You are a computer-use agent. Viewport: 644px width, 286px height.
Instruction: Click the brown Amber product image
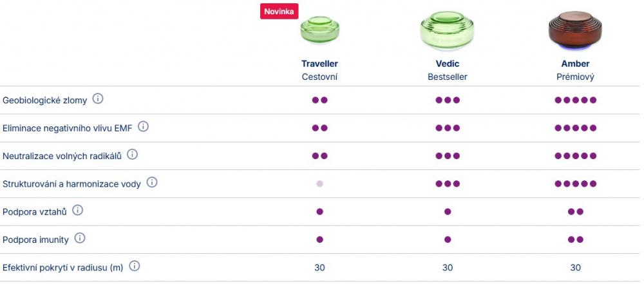(x=575, y=30)
